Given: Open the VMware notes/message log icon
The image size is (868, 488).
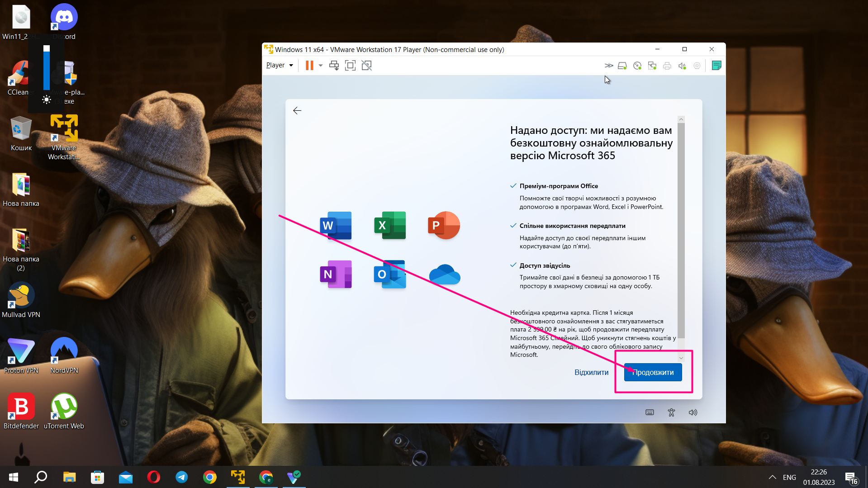Looking at the screenshot, I should click(x=716, y=66).
